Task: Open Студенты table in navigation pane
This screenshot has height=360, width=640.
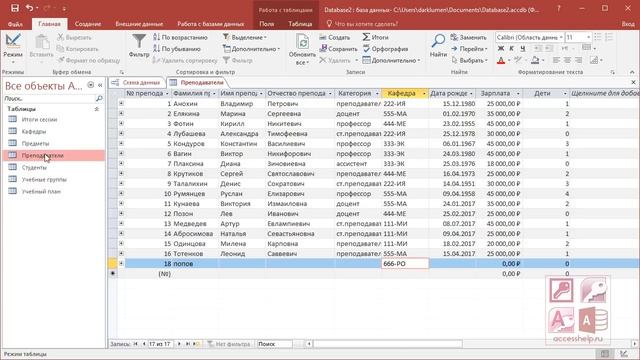Action: pos(34,167)
